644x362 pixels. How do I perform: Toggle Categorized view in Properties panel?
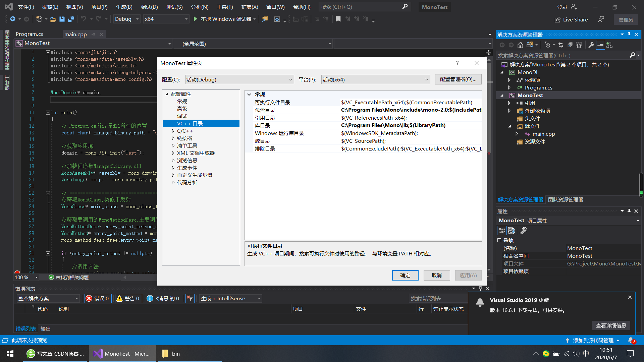click(502, 231)
